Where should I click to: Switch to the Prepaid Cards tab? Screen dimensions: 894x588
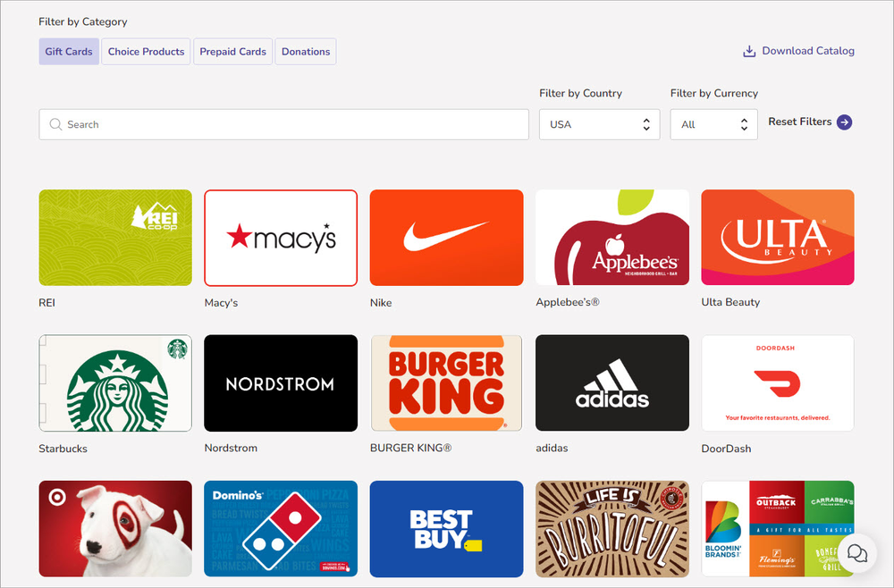232,51
